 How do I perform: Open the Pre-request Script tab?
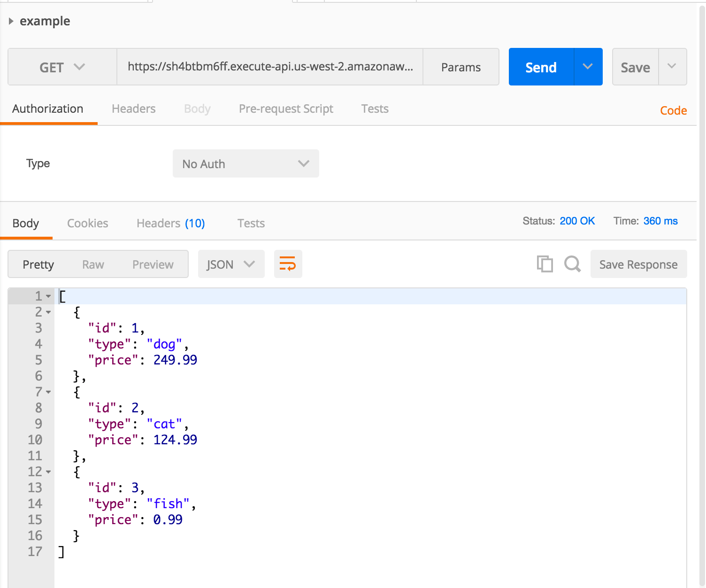[x=286, y=109]
